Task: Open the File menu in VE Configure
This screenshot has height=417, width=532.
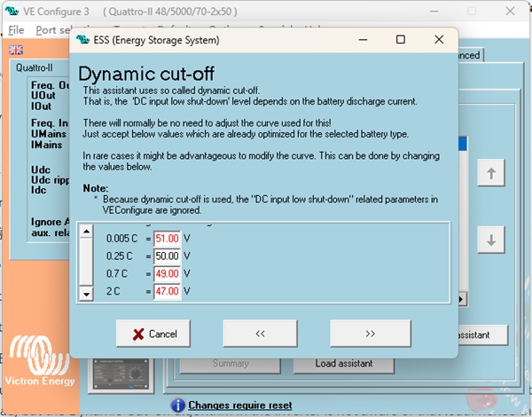Action: (16, 30)
